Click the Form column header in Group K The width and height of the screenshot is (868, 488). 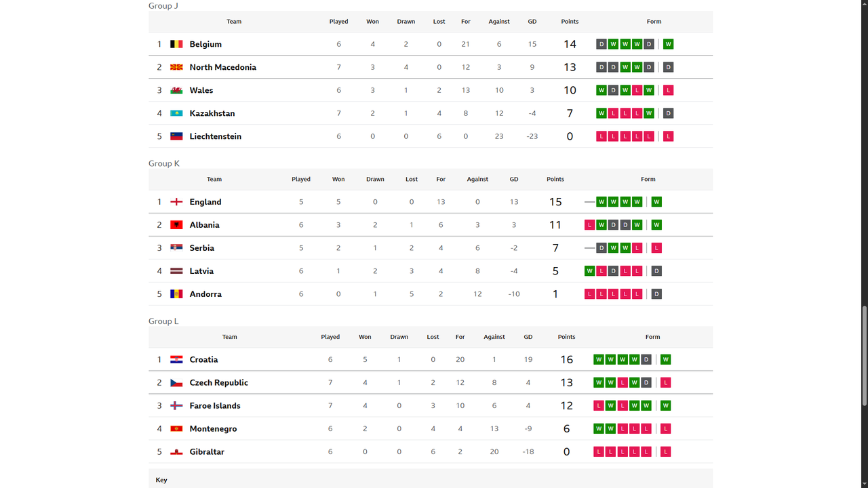point(648,180)
